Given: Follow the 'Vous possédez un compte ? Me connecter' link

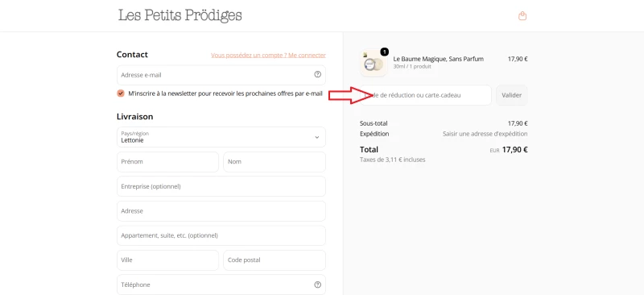Looking at the screenshot, I should pos(268,55).
